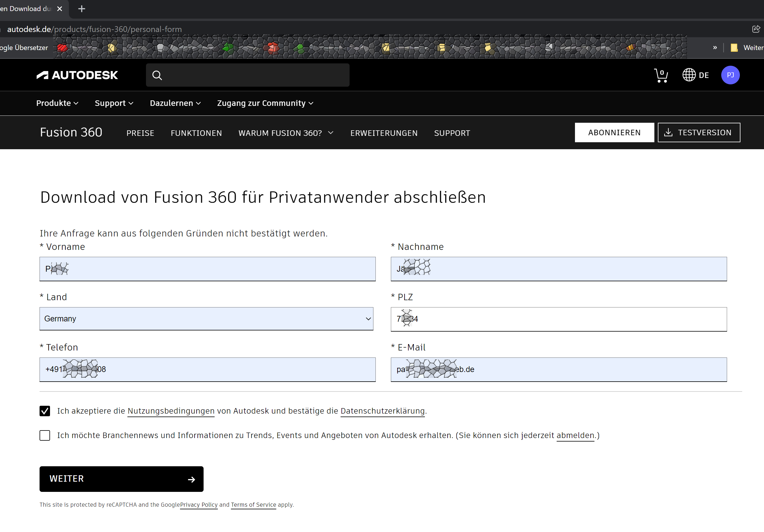Click the E-Mail input field
Viewport: 764px width, 532px height.
click(559, 370)
